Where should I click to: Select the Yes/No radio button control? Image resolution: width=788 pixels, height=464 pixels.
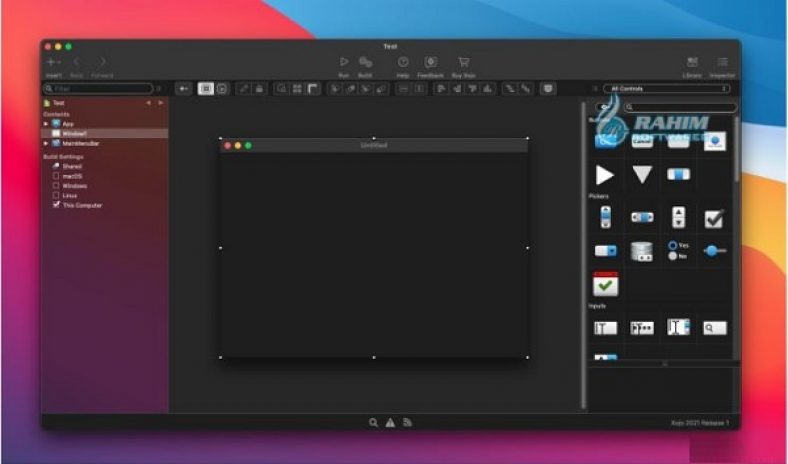tap(678, 250)
